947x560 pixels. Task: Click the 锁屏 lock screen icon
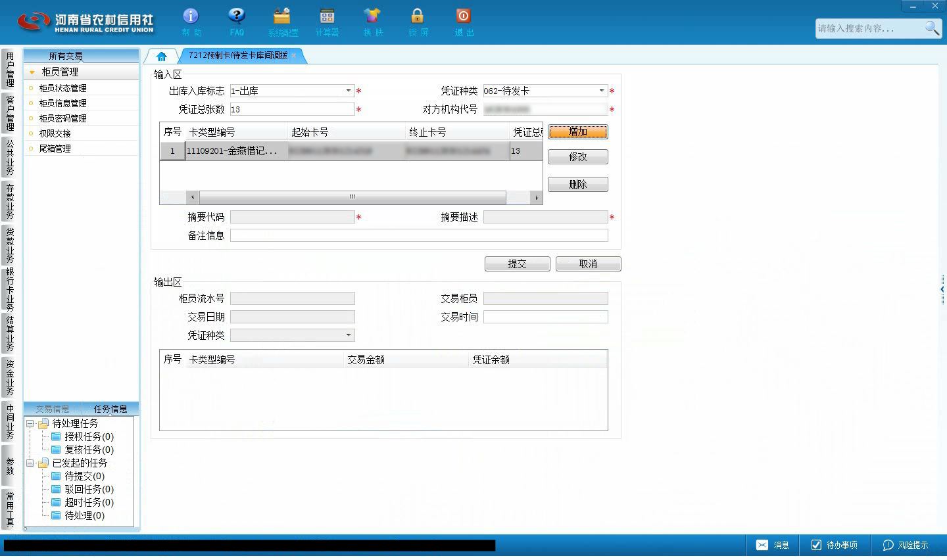(418, 16)
